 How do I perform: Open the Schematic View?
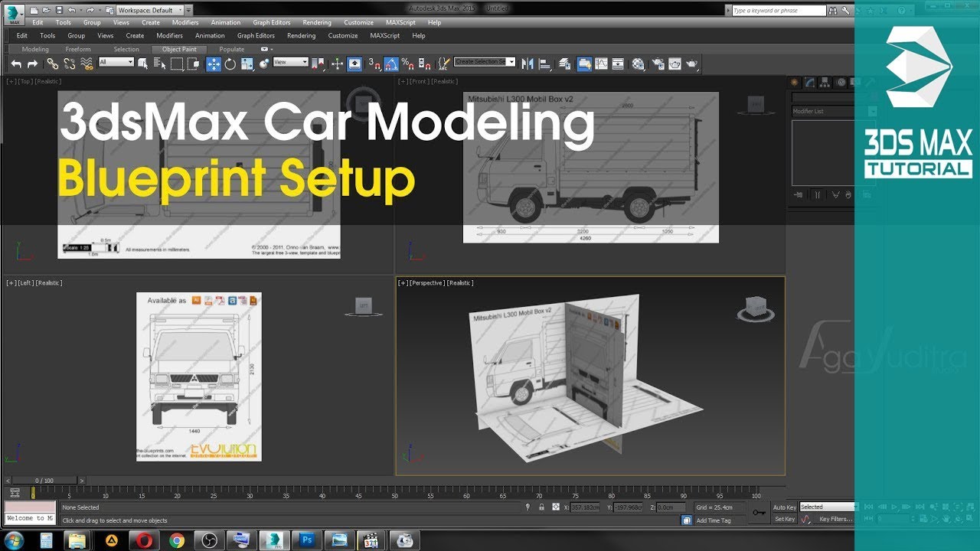click(x=618, y=64)
